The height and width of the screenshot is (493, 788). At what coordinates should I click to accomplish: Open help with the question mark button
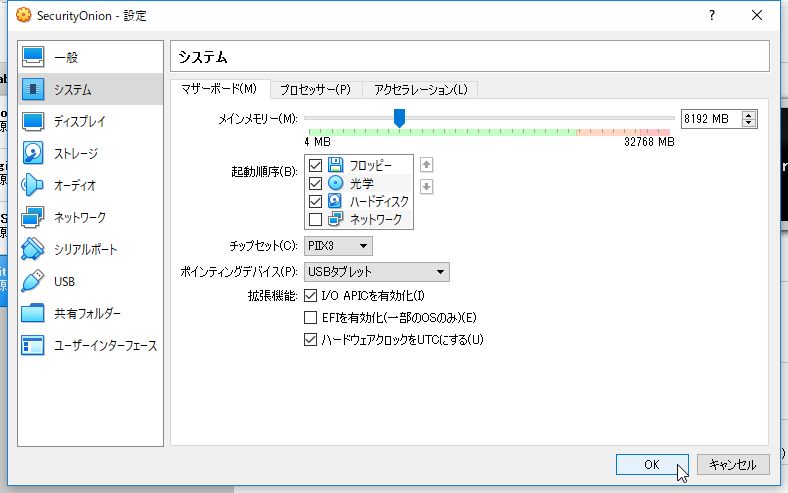click(712, 15)
